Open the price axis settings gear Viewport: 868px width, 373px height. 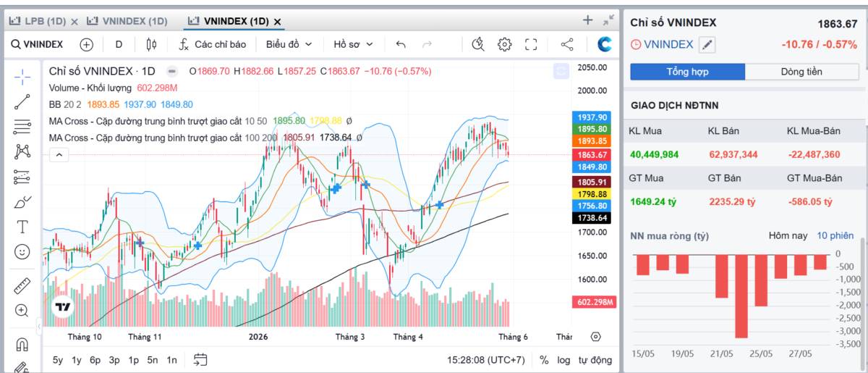(595, 337)
